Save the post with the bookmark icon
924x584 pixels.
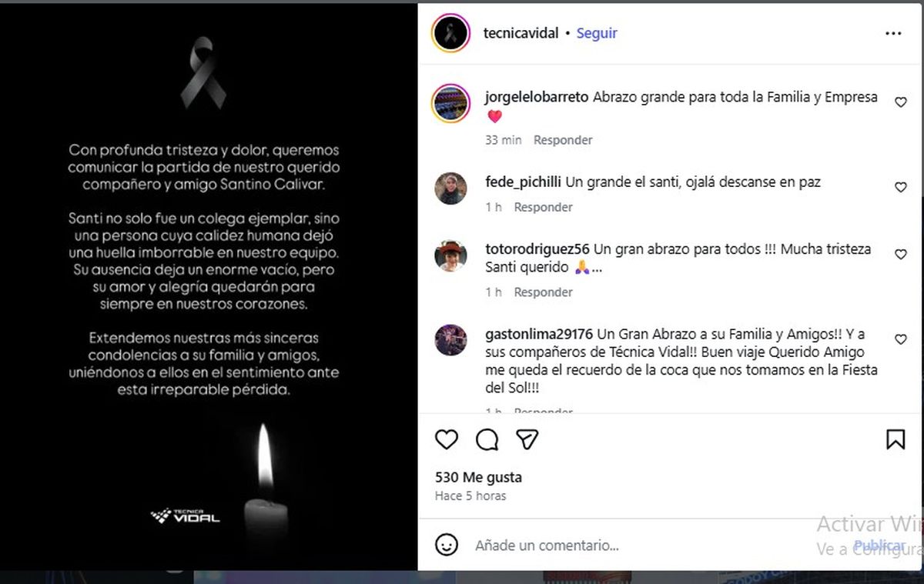[x=896, y=439]
